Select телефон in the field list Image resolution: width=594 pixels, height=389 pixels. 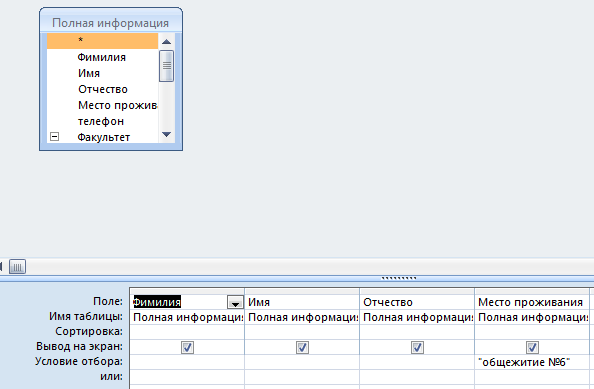pos(101,121)
